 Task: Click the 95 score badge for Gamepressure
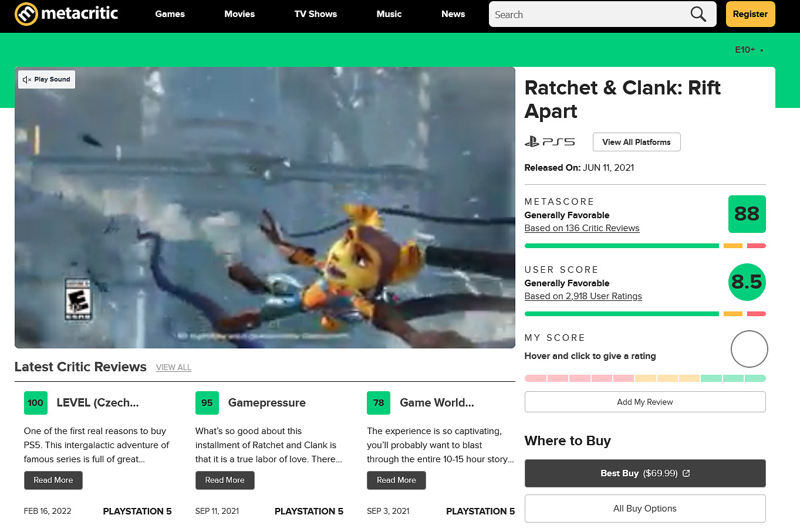point(207,403)
